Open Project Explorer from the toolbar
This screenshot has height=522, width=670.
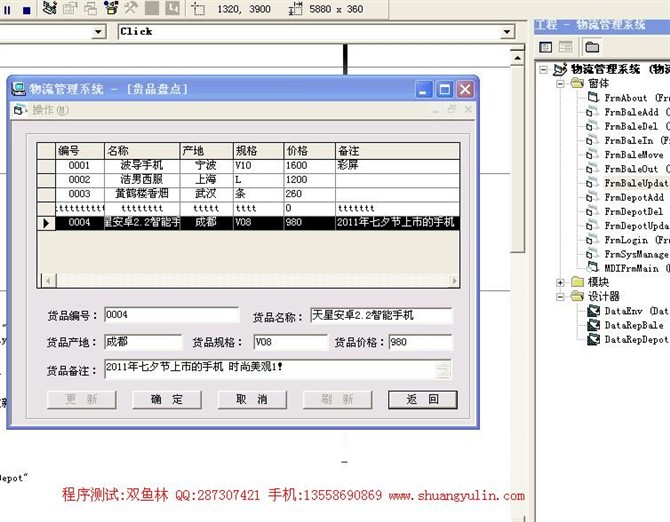point(50,9)
